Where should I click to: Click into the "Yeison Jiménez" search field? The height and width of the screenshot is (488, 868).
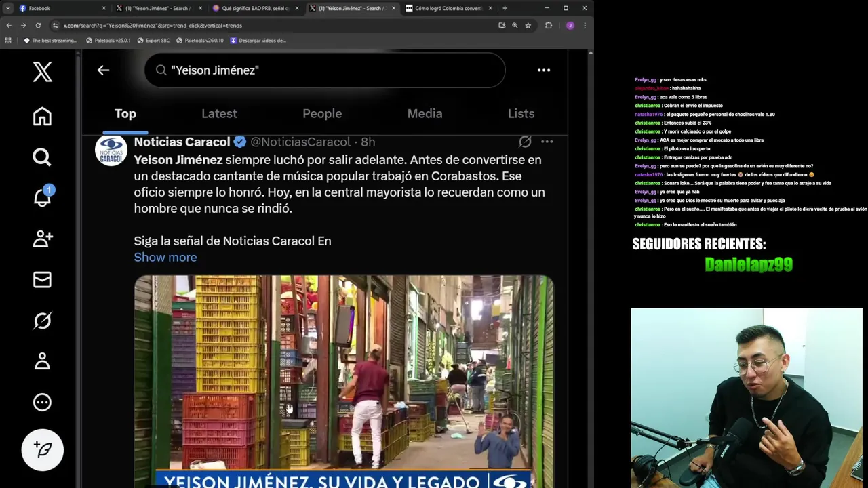pyautogui.click(x=325, y=70)
